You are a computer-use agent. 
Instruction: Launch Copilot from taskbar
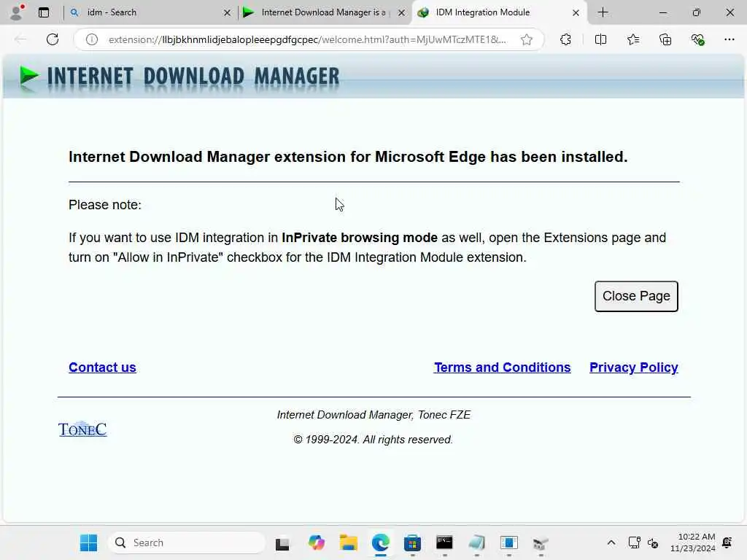[x=317, y=542]
